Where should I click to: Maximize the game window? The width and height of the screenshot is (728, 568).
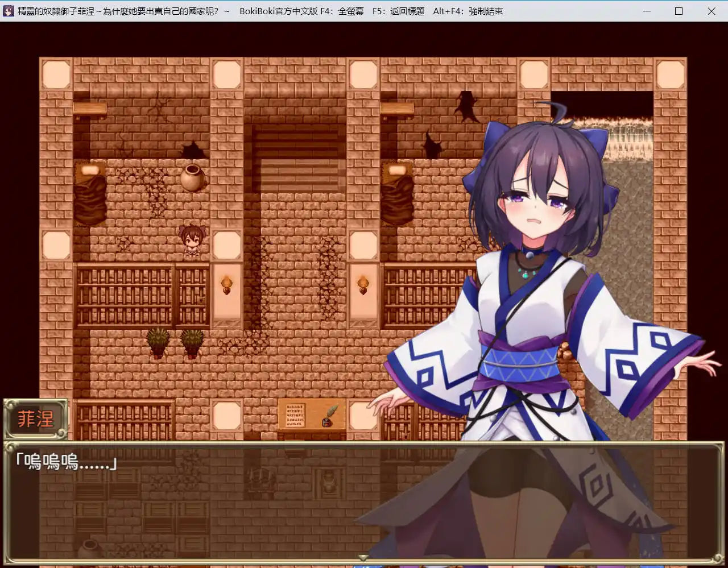tap(679, 11)
